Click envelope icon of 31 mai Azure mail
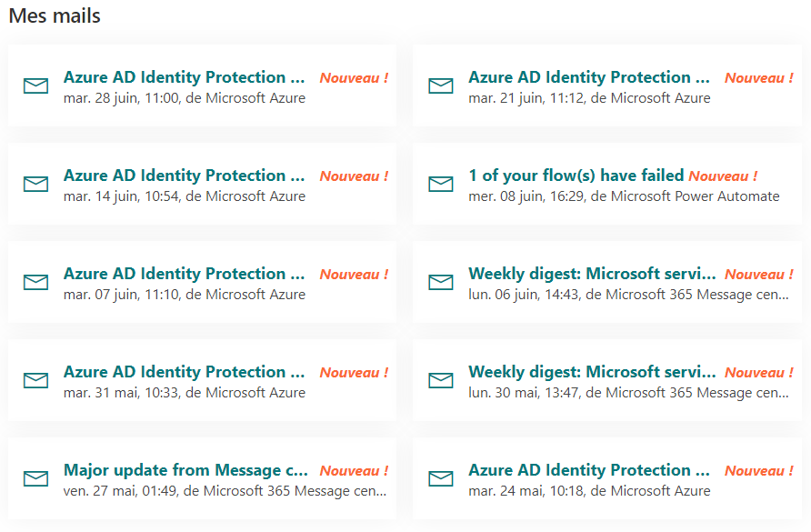Image resolution: width=811 pixels, height=532 pixels. [x=35, y=380]
